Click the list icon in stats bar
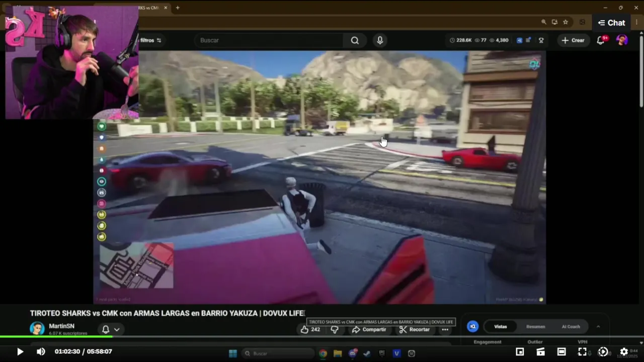Screen dimensions: 644x362 coord(528,40)
